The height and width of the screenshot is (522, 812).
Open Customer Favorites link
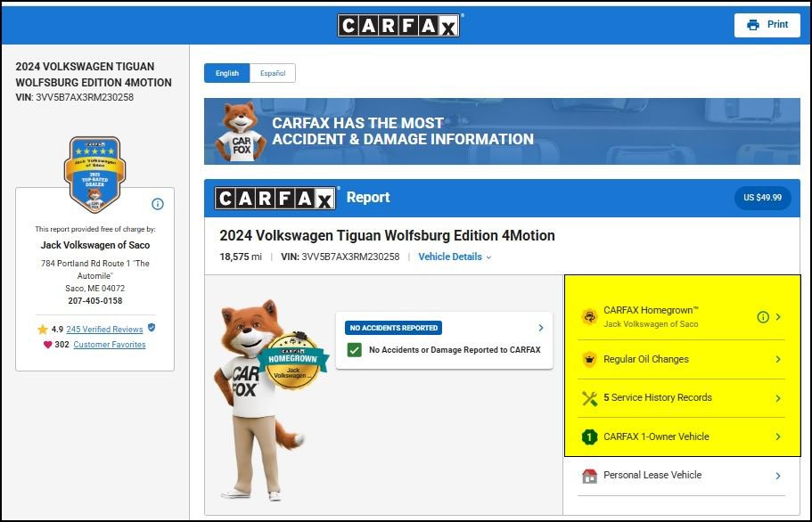point(110,345)
